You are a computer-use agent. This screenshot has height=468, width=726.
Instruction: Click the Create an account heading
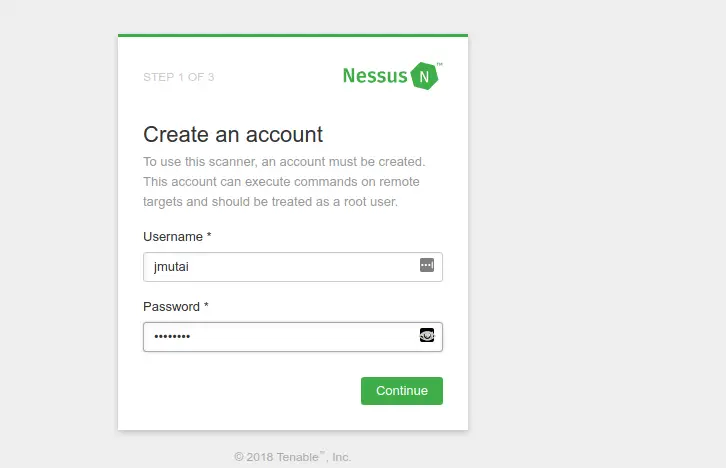pos(233,134)
